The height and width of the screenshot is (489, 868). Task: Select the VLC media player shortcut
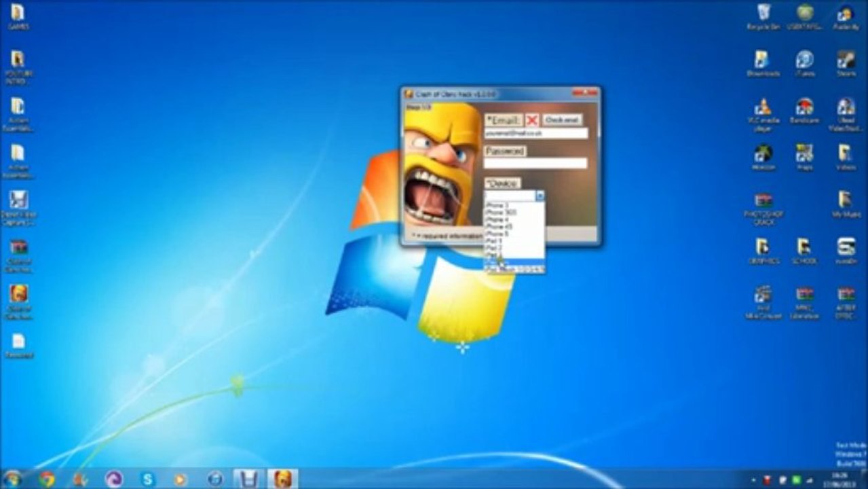click(763, 114)
